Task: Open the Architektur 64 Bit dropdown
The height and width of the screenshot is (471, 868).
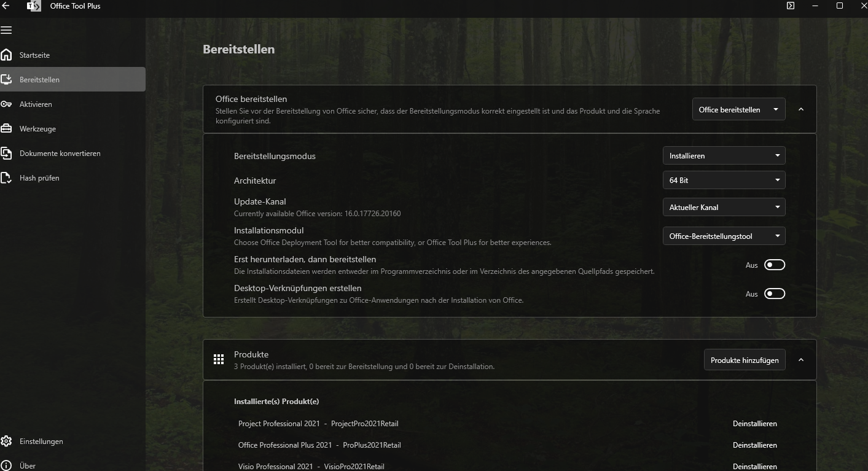Action: [x=724, y=181]
